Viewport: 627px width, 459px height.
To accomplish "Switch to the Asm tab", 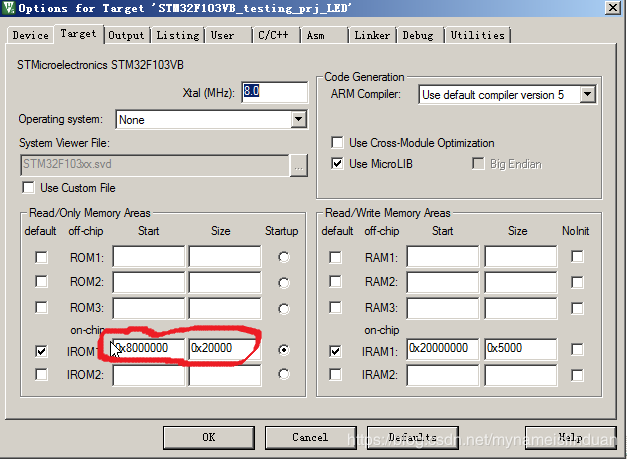I will (x=324, y=35).
